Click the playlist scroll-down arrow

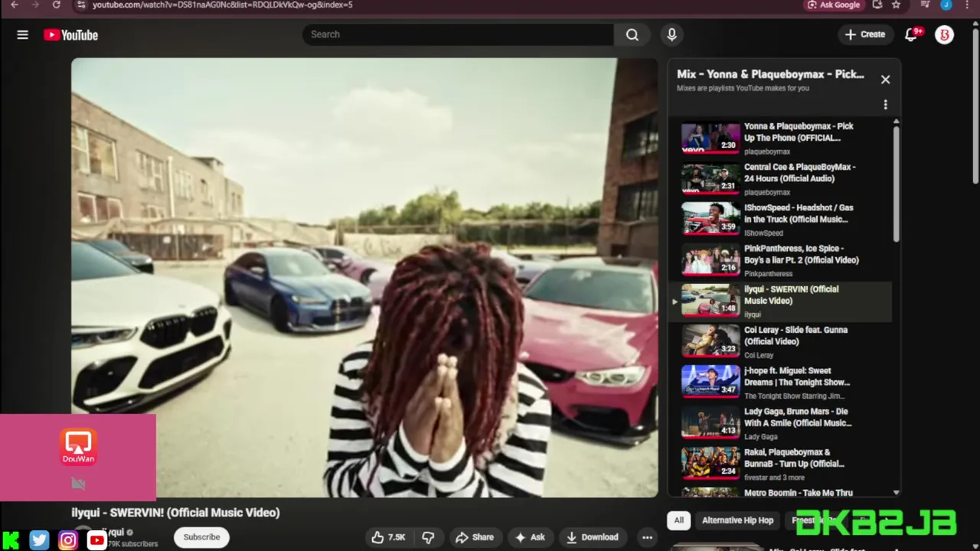click(x=896, y=493)
